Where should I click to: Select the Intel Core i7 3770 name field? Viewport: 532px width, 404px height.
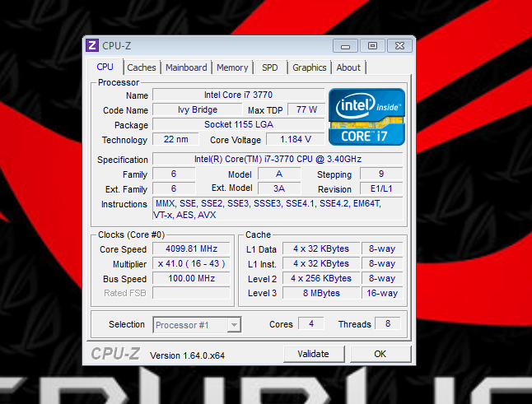click(238, 95)
